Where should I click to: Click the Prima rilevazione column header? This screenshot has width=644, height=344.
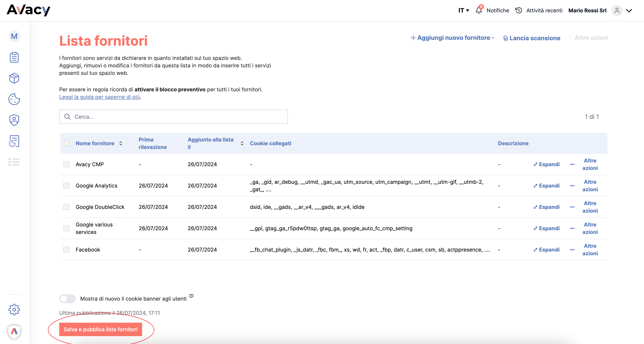tap(153, 144)
